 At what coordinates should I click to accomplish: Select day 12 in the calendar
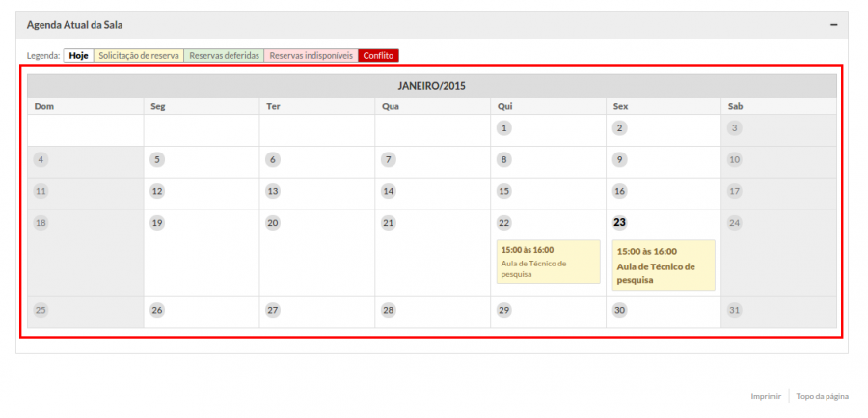[157, 192]
